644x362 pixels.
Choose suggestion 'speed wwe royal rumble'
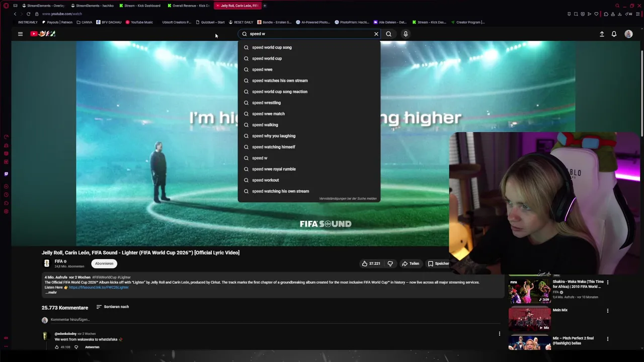pos(309,169)
